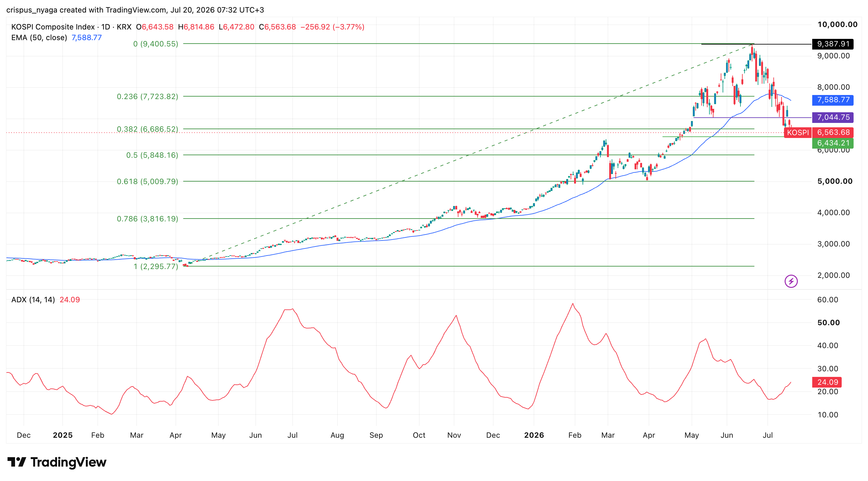Click the Jul label right of the 2026 label
Viewport: 868px width, 481px height.
(768, 435)
